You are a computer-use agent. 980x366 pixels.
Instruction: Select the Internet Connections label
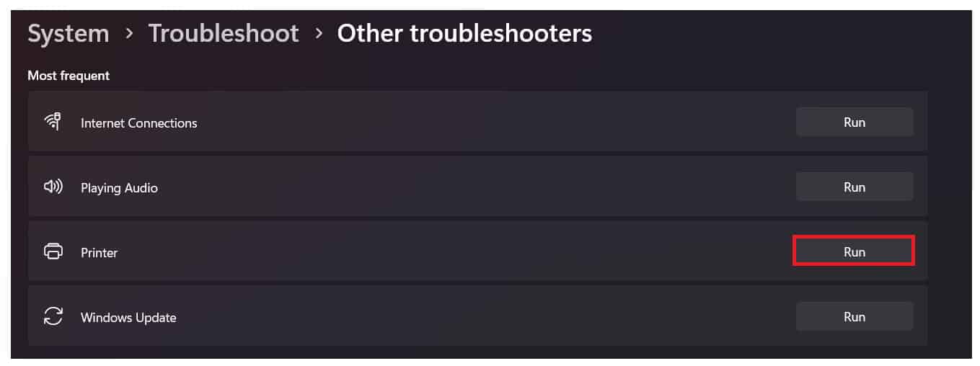tap(138, 123)
